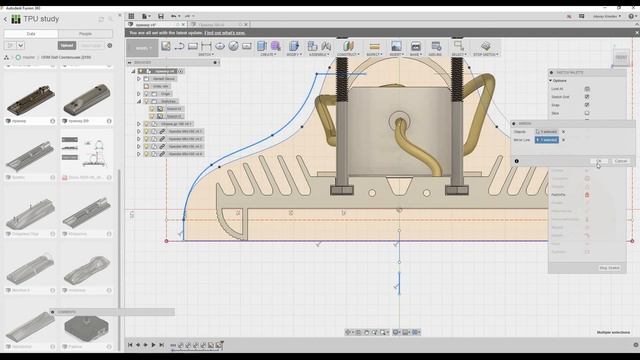
Task: Open the INSPECT menu dropdown
Action: pyautogui.click(x=374, y=54)
